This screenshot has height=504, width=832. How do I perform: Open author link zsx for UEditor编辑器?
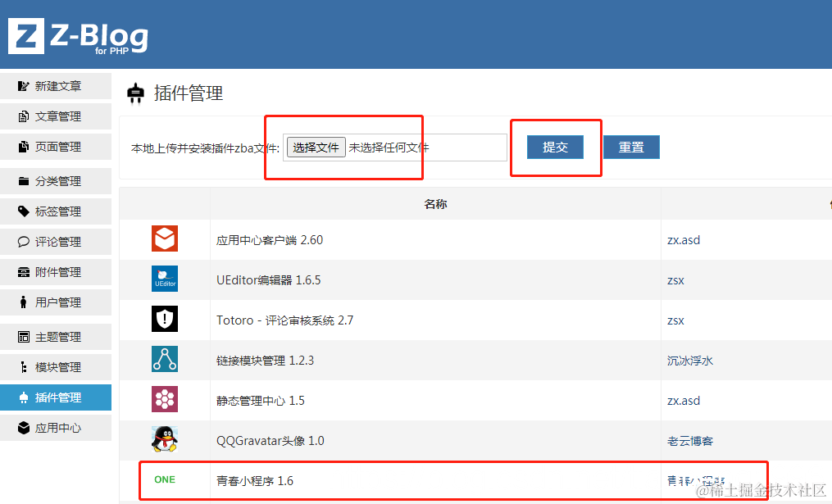(x=675, y=280)
